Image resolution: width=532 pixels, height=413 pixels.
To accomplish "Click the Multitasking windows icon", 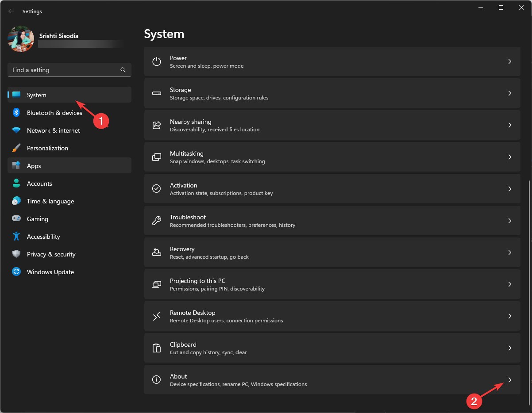I will tap(157, 157).
